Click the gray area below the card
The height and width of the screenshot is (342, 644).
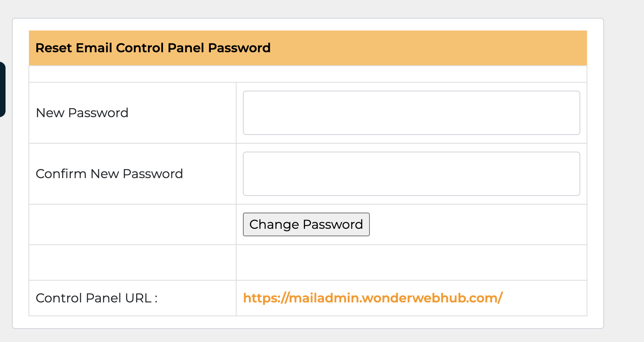click(308, 336)
